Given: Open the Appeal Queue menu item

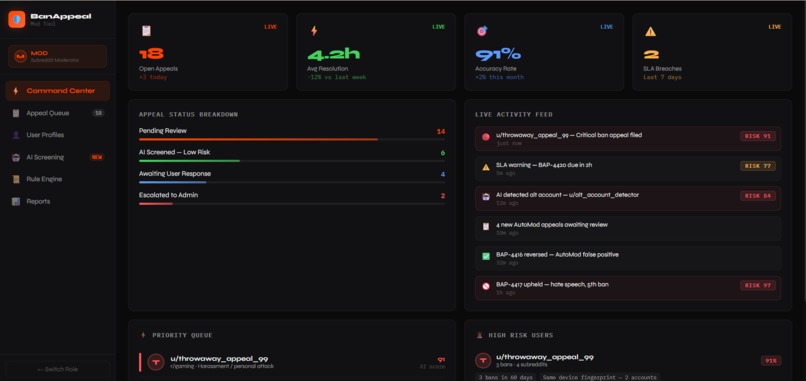Looking at the screenshot, I should tap(58, 113).
